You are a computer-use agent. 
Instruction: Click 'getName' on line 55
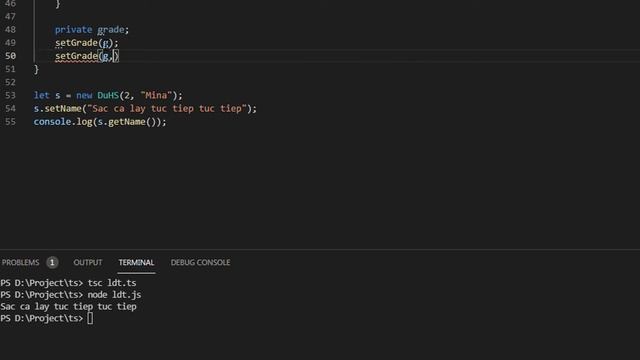pyautogui.click(x=127, y=122)
